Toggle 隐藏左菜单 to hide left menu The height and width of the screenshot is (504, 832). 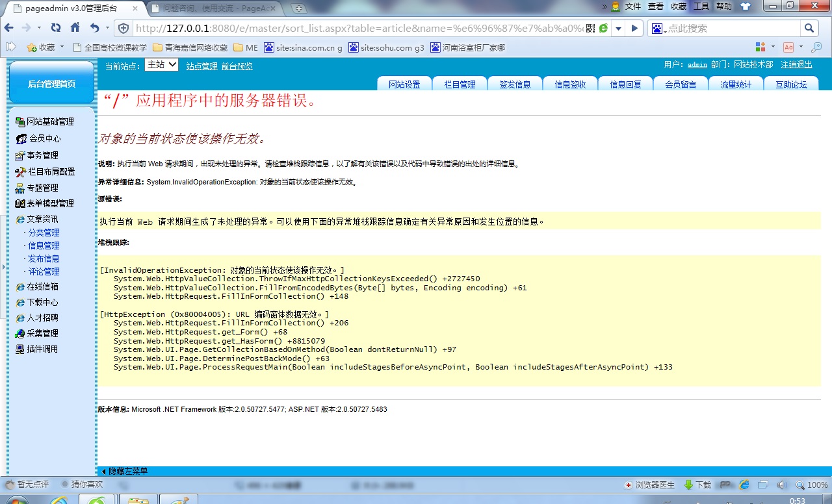(x=124, y=471)
